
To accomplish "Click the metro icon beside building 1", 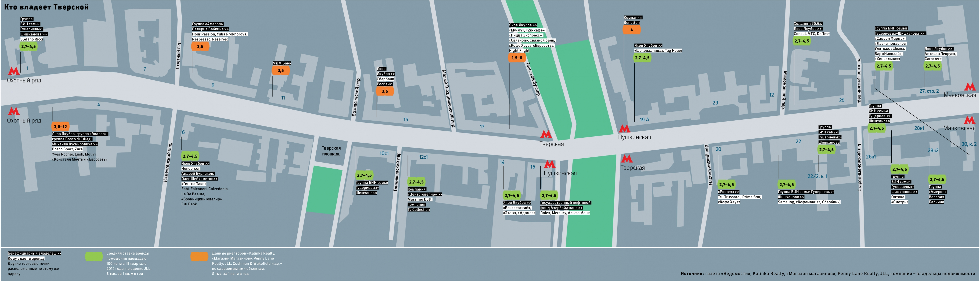I will (x=14, y=71).
